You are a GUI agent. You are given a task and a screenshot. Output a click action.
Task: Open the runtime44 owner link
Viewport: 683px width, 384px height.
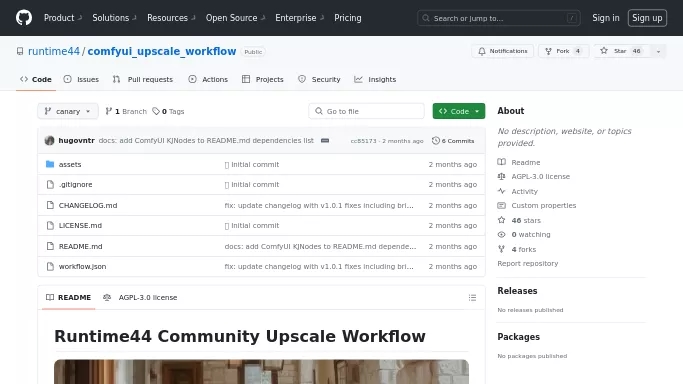tap(54, 51)
